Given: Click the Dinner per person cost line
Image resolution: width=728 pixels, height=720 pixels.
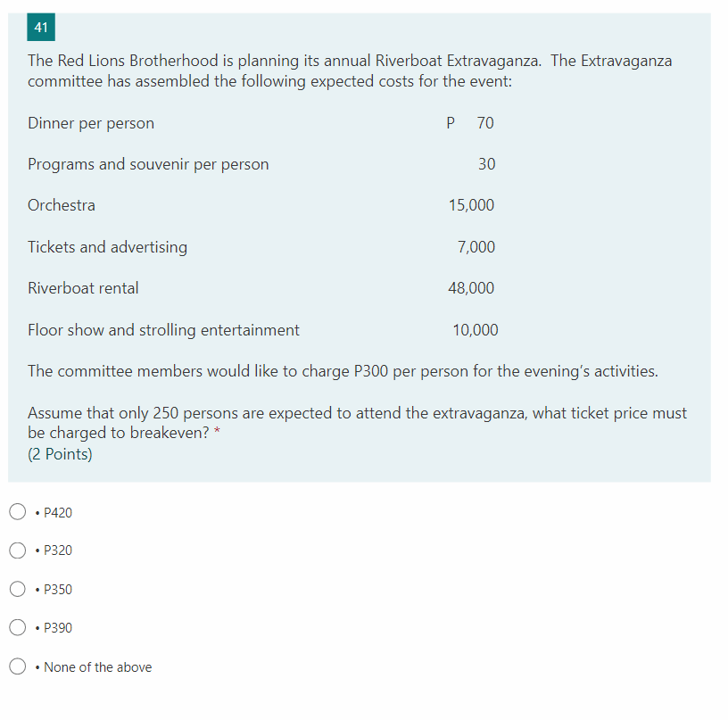Looking at the screenshot, I should click(91, 123).
